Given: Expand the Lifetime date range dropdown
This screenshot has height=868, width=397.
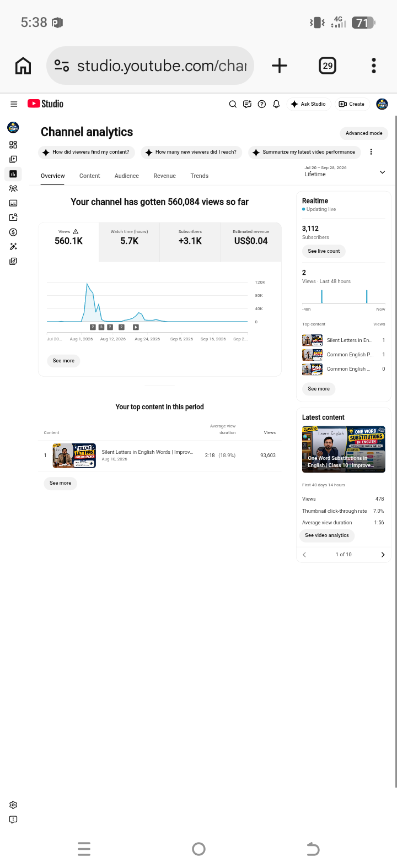Looking at the screenshot, I should (x=345, y=171).
